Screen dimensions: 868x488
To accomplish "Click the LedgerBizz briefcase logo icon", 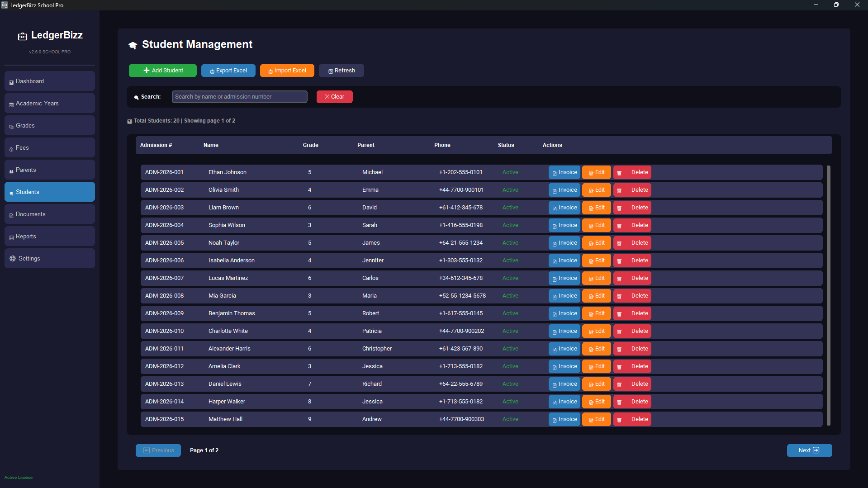I will (x=23, y=36).
